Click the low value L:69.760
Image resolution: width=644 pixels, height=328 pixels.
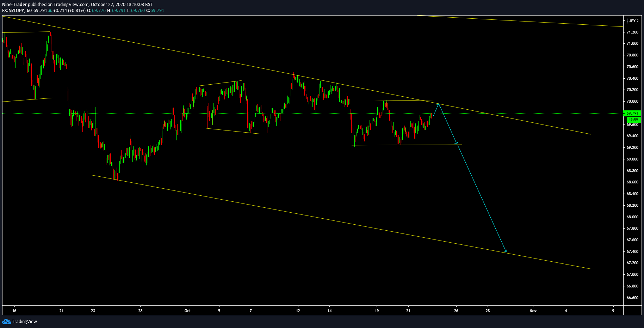tap(136, 11)
